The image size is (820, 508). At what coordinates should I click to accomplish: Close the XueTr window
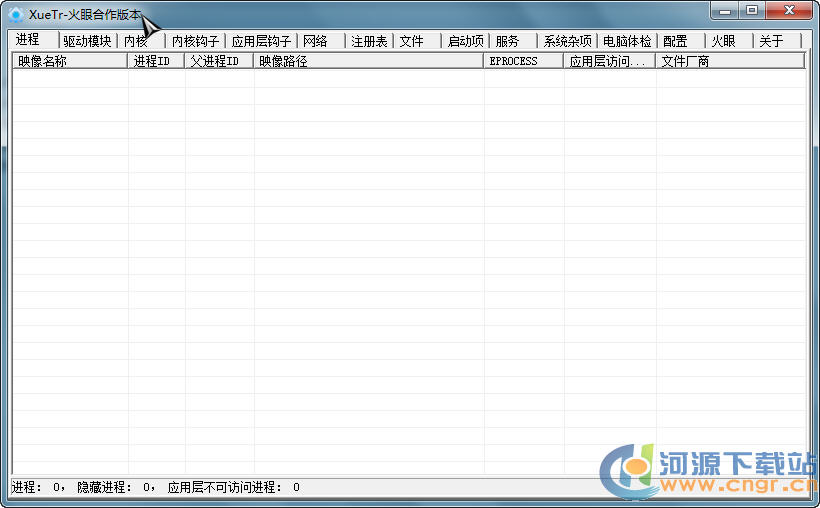click(789, 10)
